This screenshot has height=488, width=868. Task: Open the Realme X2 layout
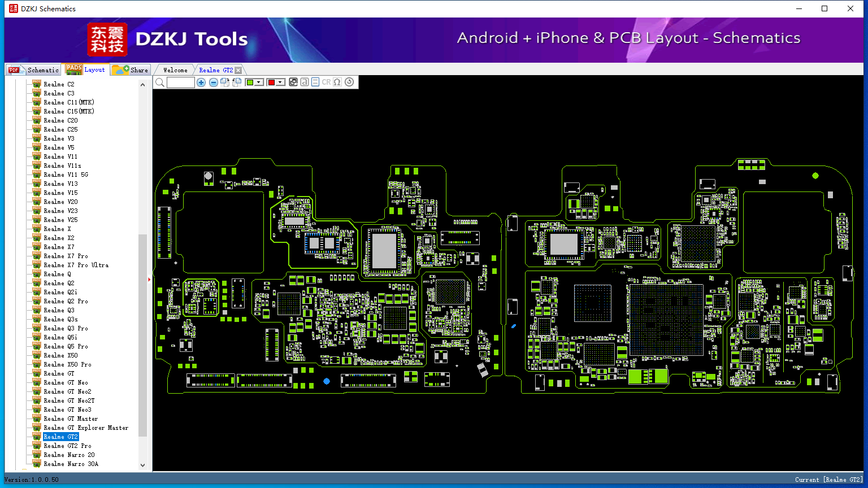pos(59,238)
